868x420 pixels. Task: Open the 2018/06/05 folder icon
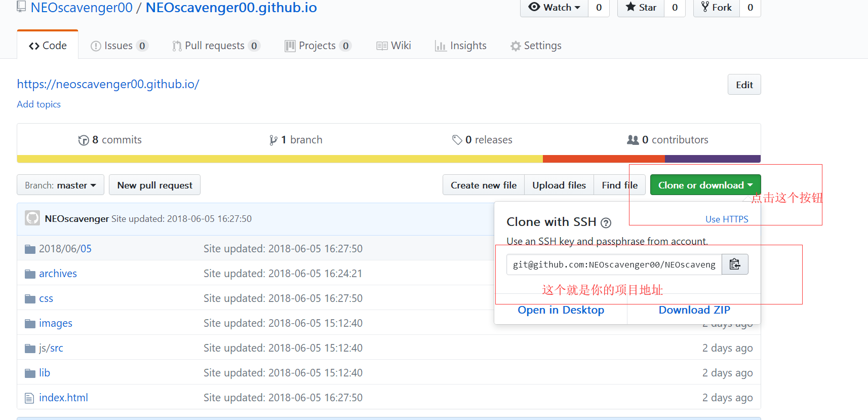pos(30,249)
